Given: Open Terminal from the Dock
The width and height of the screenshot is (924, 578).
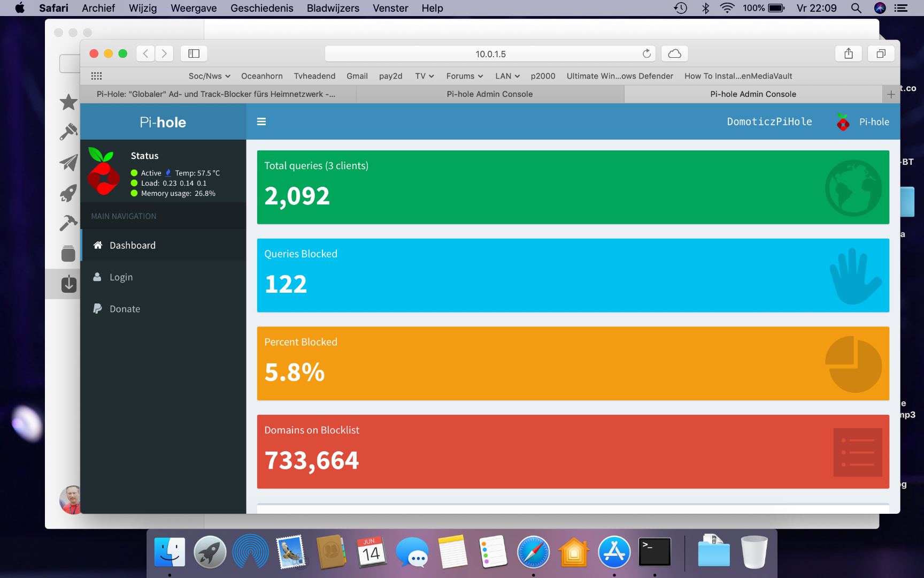Looking at the screenshot, I should point(655,552).
